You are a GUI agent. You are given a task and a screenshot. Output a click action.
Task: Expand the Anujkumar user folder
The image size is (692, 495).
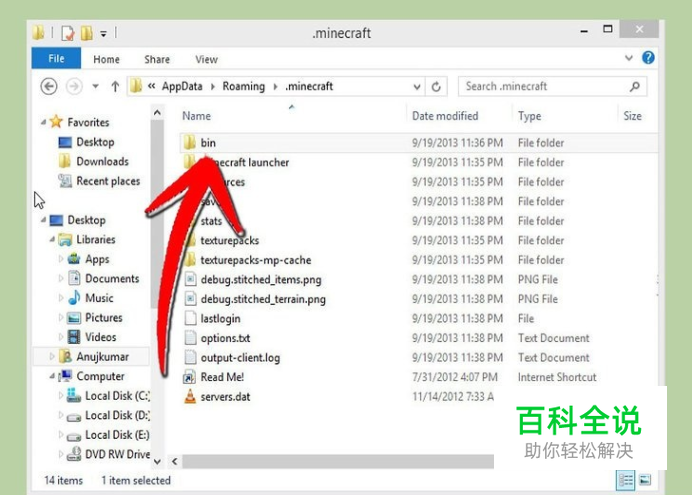tap(52, 356)
